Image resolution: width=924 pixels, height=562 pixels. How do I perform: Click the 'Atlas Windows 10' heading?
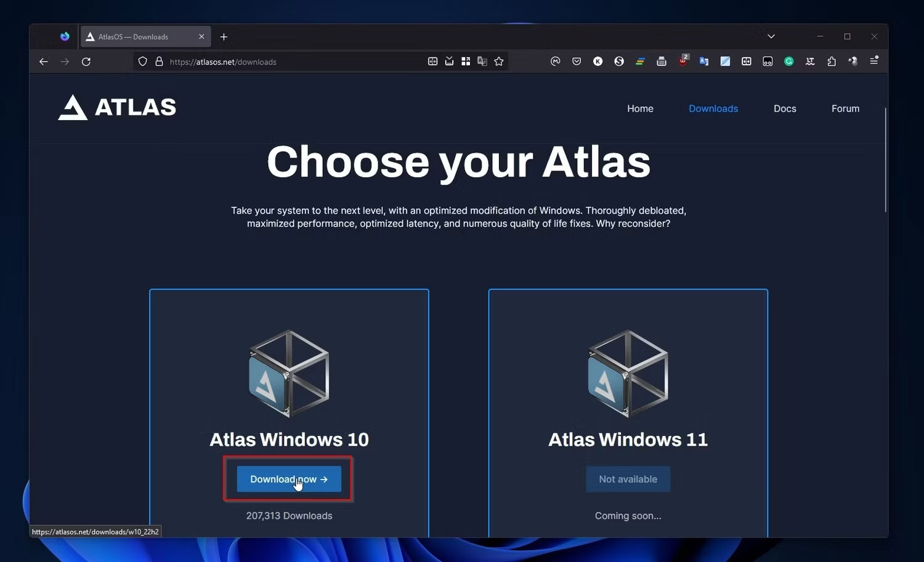pyautogui.click(x=289, y=440)
